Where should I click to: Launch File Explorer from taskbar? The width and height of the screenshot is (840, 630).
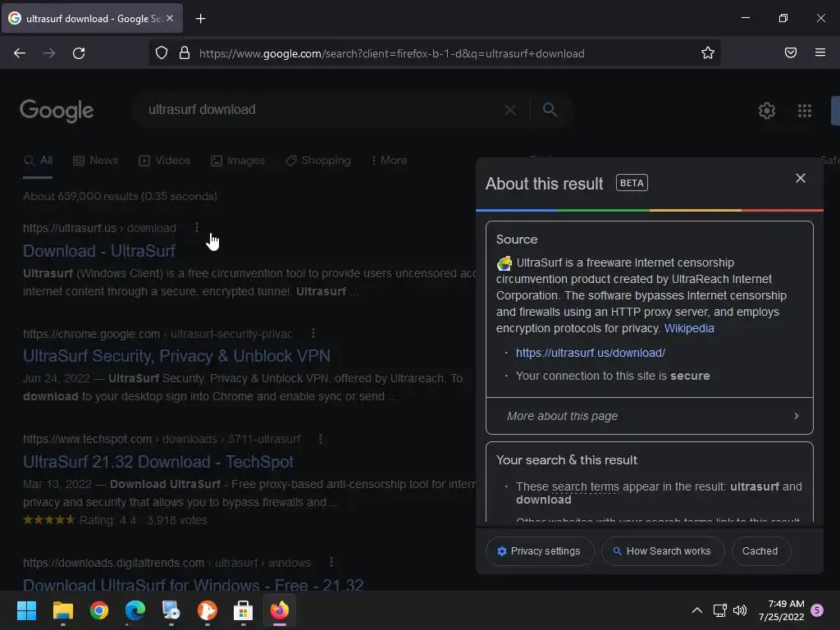pos(62,610)
